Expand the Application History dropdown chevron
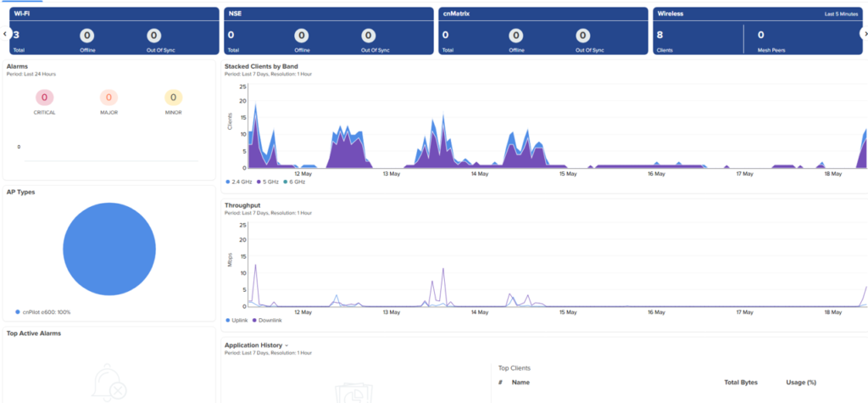This screenshot has width=868, height=403. click(x=287, y=345)
